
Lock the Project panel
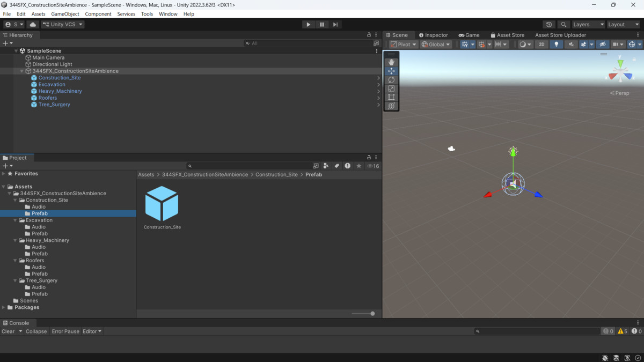(x=369, y=158)
